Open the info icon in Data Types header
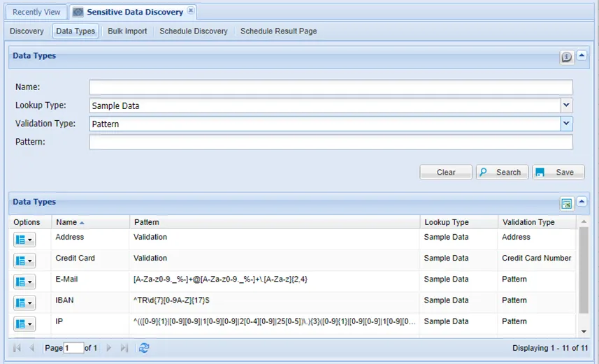This screenshot has height=364, width=599. 567,57
